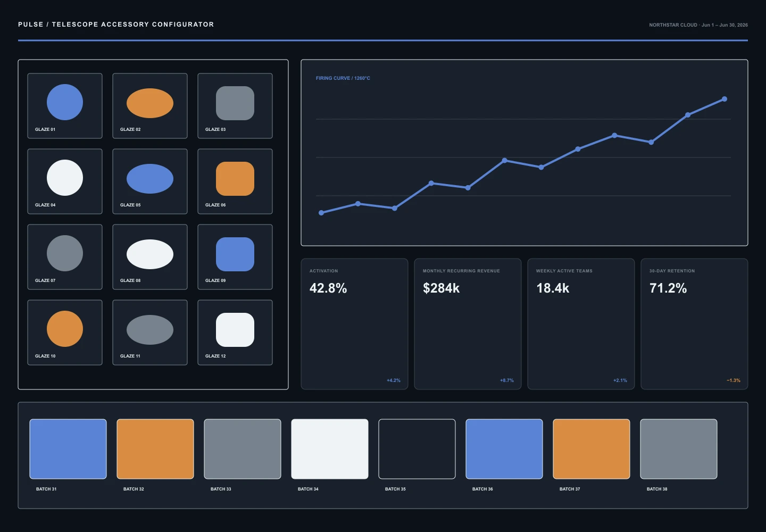Click the Pulse / Telescope Accessory Configurator heading

116,24
